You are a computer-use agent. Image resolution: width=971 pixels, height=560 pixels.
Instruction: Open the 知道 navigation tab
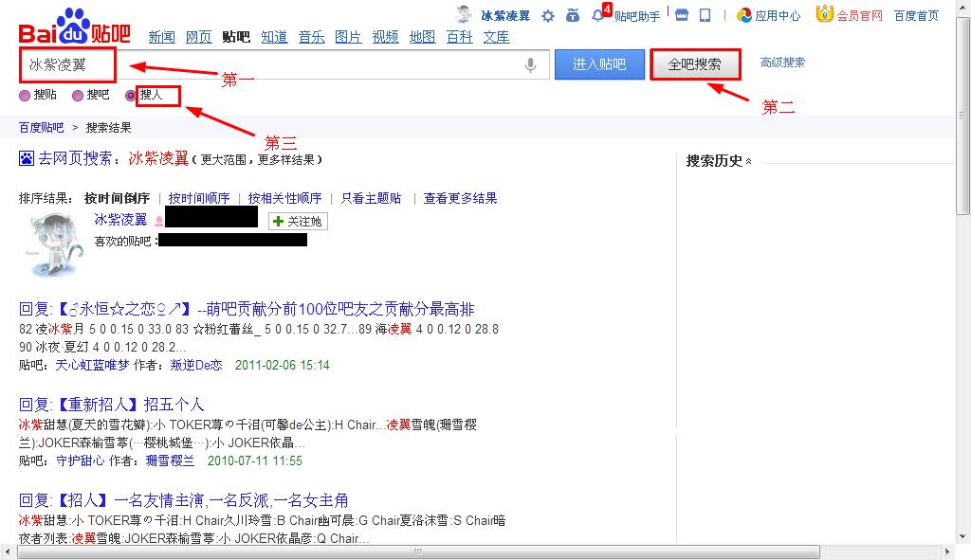pos(274,37)
